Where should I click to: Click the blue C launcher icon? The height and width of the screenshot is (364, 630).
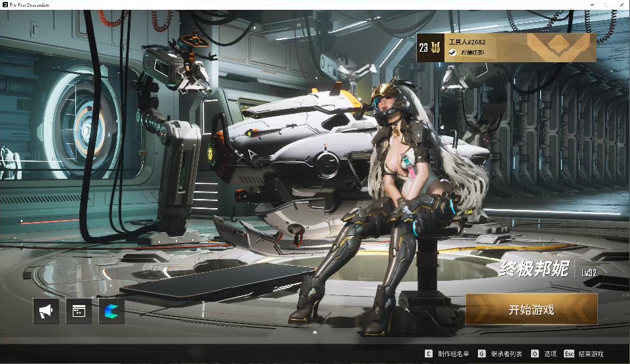pyautogui.click(x=111, y=311)
